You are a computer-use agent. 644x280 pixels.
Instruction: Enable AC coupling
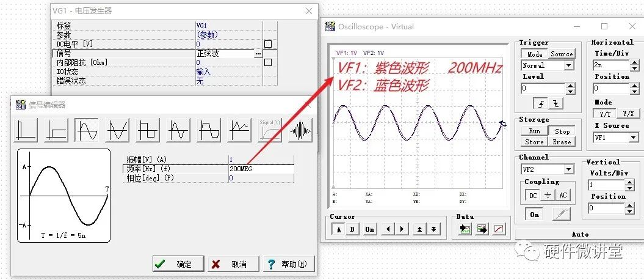point(563,196)
